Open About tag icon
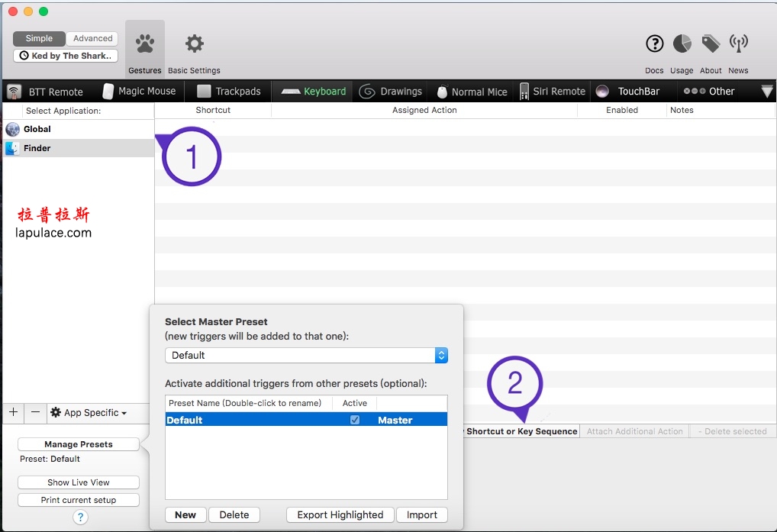This screenshot has width=777, height=532. click(711, 44)
